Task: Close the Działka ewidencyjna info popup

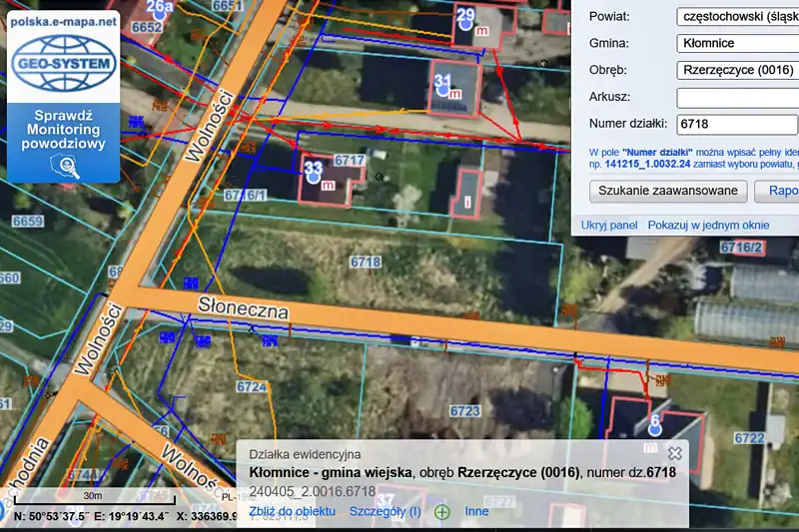Action: click(x=674, y=453)
